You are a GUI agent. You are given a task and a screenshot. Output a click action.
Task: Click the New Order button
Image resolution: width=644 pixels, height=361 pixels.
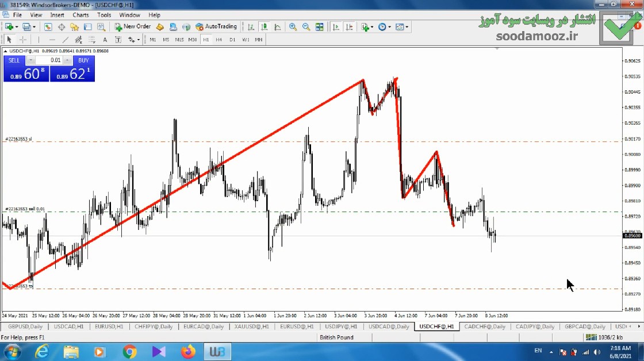click(x=133, y=26)
